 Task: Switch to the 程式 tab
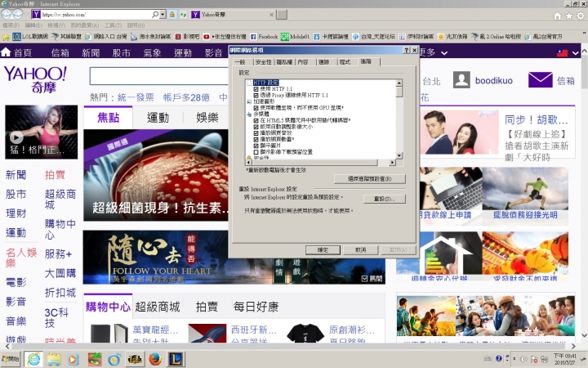pos(345,62)
